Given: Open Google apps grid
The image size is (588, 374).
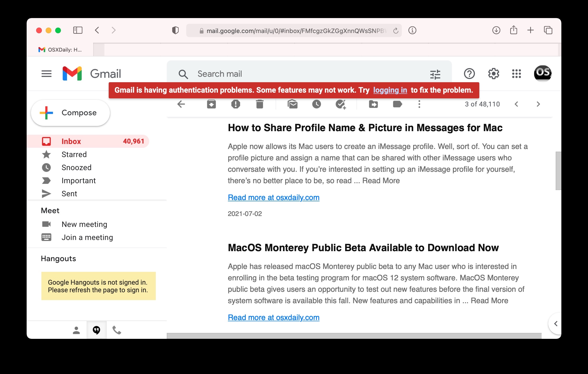Looking at the screenshot, I should 516,74.
